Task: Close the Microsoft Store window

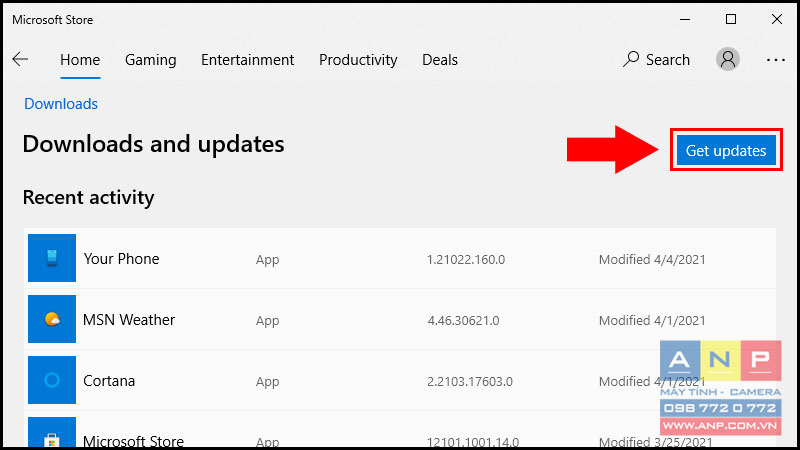Action: [x=777, y=19]
